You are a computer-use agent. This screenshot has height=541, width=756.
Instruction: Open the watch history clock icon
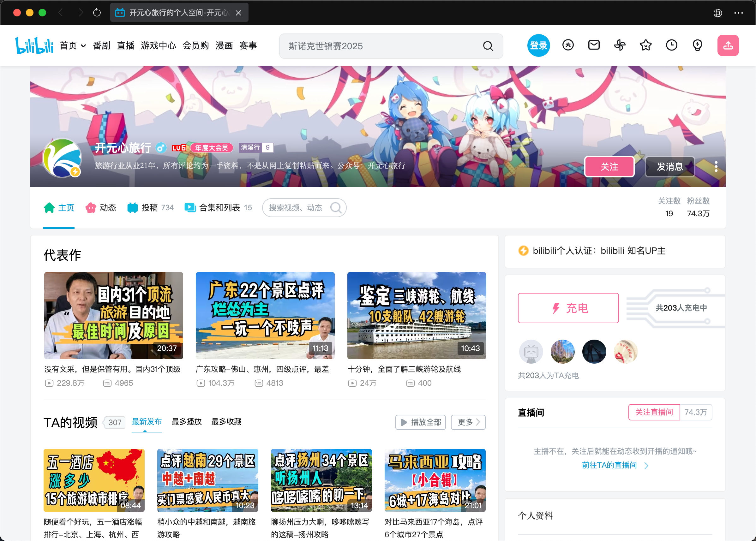tap(671, 45)
